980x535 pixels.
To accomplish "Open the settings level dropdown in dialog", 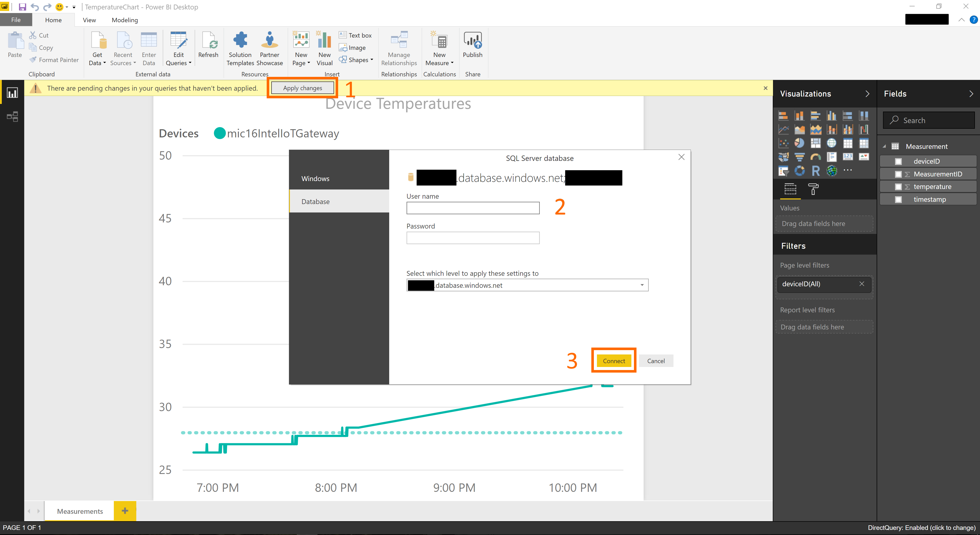I will click(642, 285).
